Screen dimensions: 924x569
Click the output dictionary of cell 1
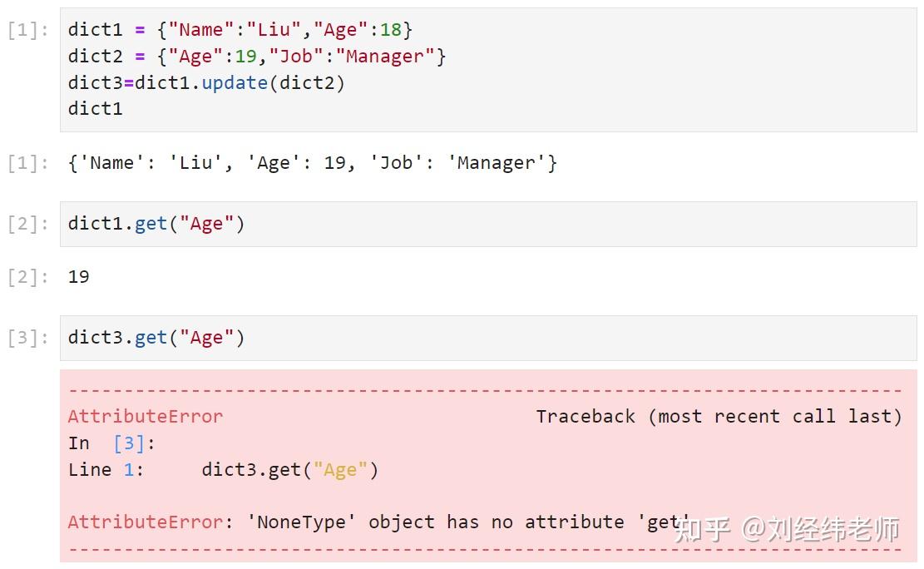pos(313,163)
